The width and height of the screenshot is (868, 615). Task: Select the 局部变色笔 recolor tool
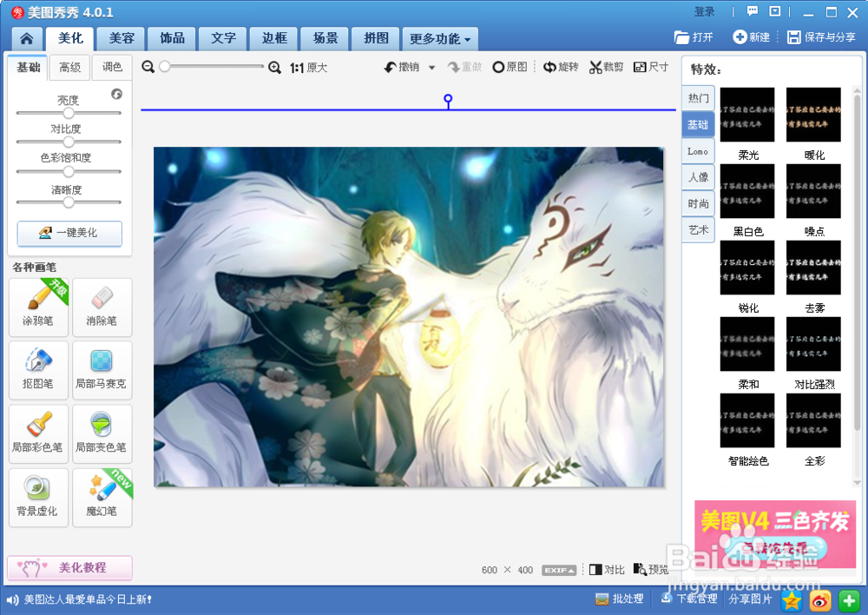[x=102, y=433]
